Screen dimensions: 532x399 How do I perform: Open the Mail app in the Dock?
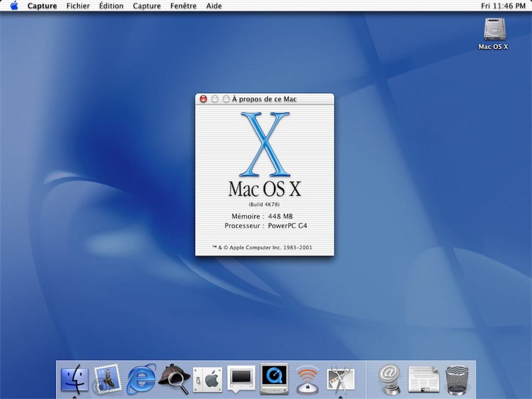coord(108,378)
